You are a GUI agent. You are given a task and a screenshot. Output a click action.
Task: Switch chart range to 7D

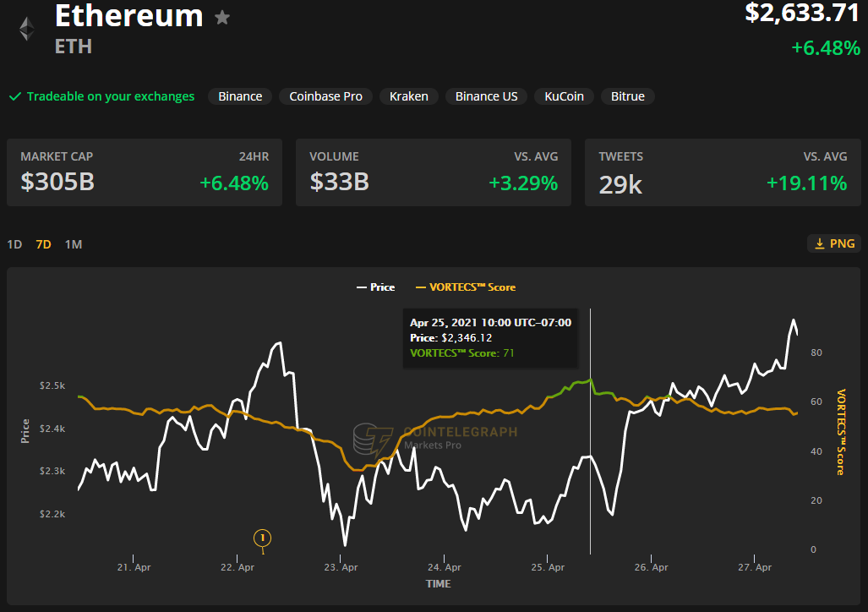tap(43, 244)
